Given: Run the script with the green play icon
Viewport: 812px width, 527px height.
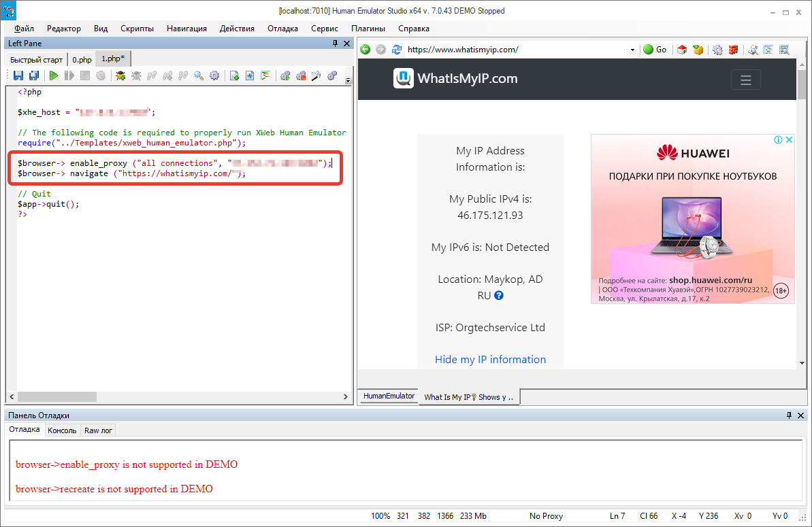Looking at the screenshot, I should coord(53,75).
